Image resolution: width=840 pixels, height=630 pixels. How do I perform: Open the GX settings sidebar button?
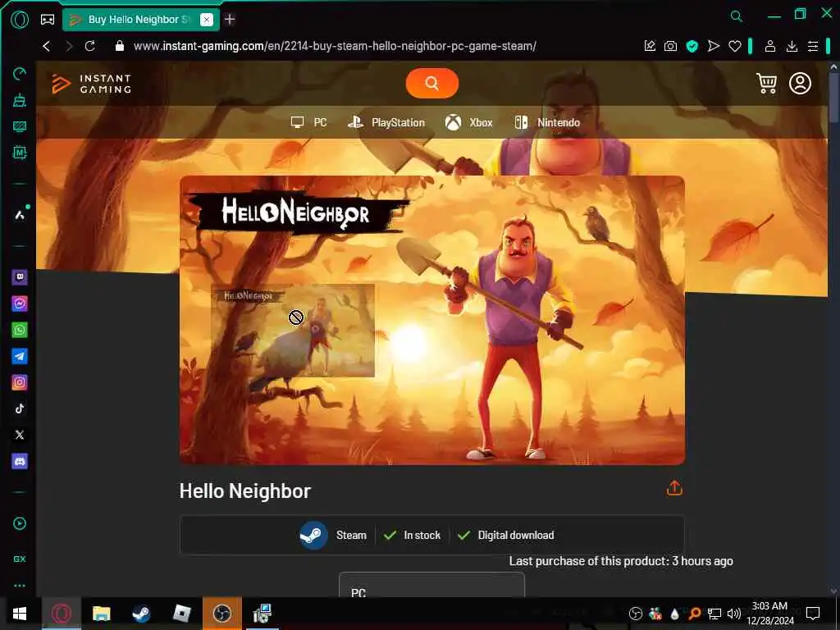(20, 559)
